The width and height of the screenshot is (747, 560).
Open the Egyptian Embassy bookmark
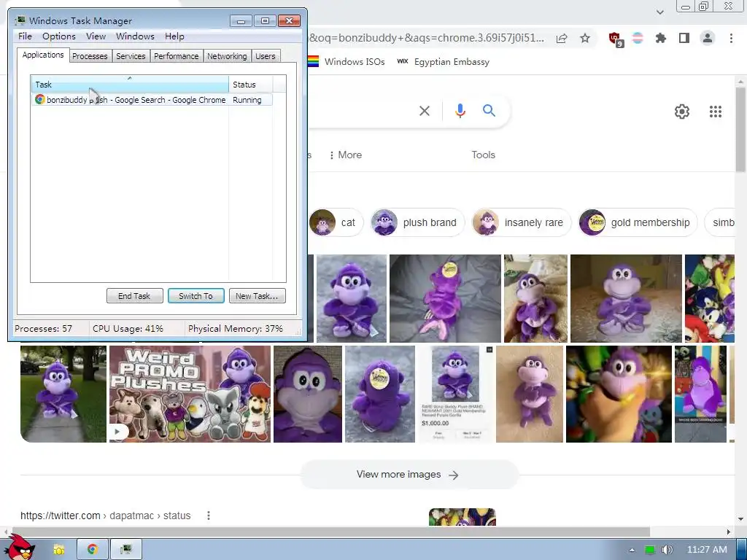pyautogui.click(x=443, y=62)
